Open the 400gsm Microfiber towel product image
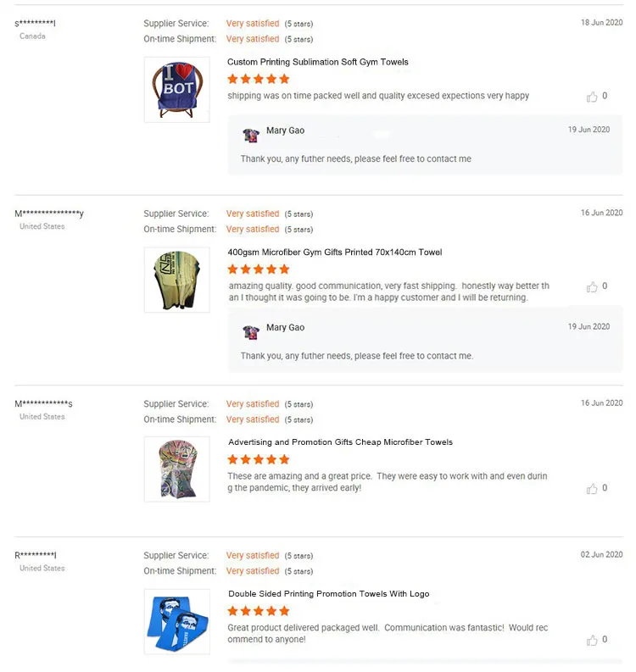 pos(176,280)
